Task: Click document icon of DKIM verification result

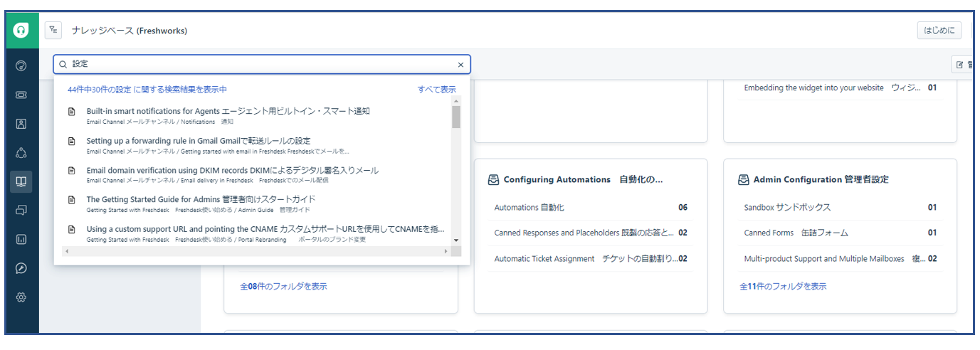Action: 71,171
